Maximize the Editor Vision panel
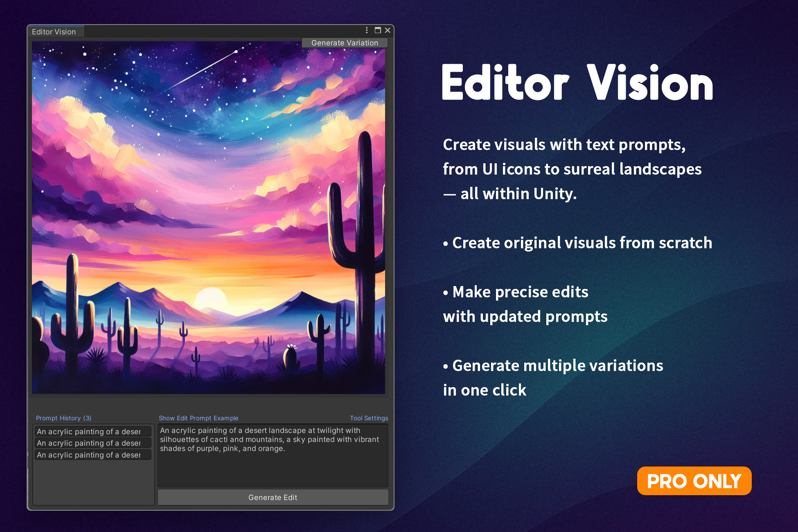Image resolution: width=798 pixels, height=532 pixels. [378, 30]
